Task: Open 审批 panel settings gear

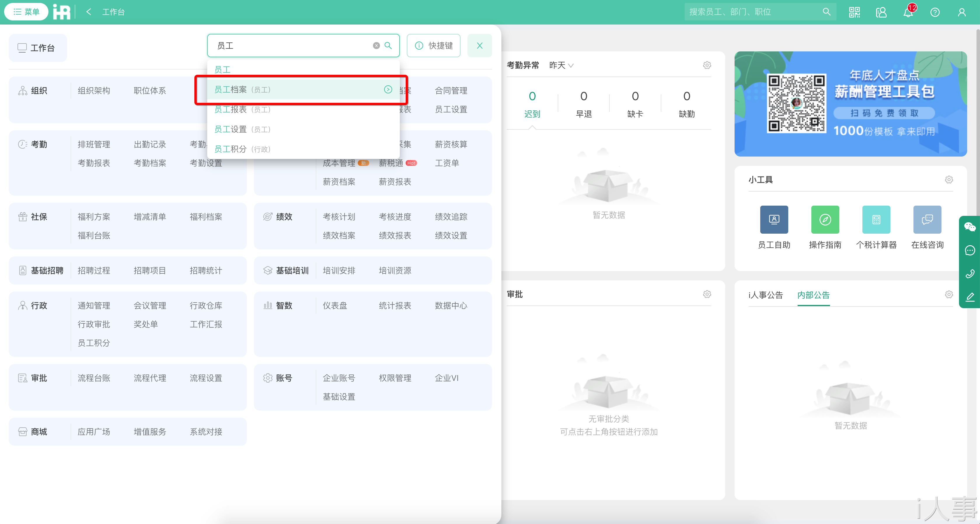Action: pos(707,294)
